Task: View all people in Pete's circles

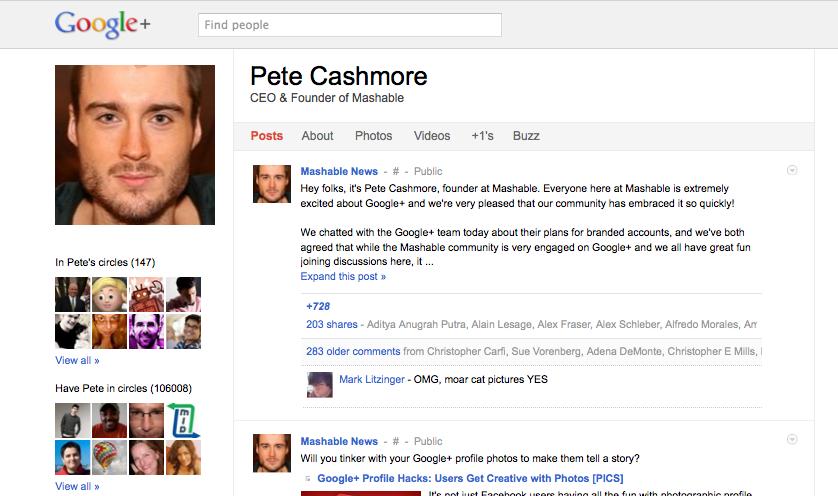Action: tap(77, 361)
